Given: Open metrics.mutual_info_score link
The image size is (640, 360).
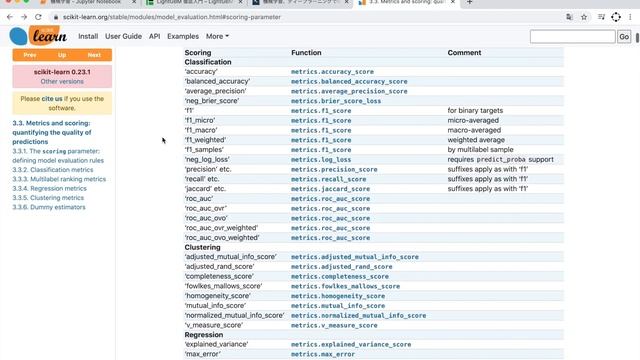Looking at the screenshot, I should click(x=338, y=306).
